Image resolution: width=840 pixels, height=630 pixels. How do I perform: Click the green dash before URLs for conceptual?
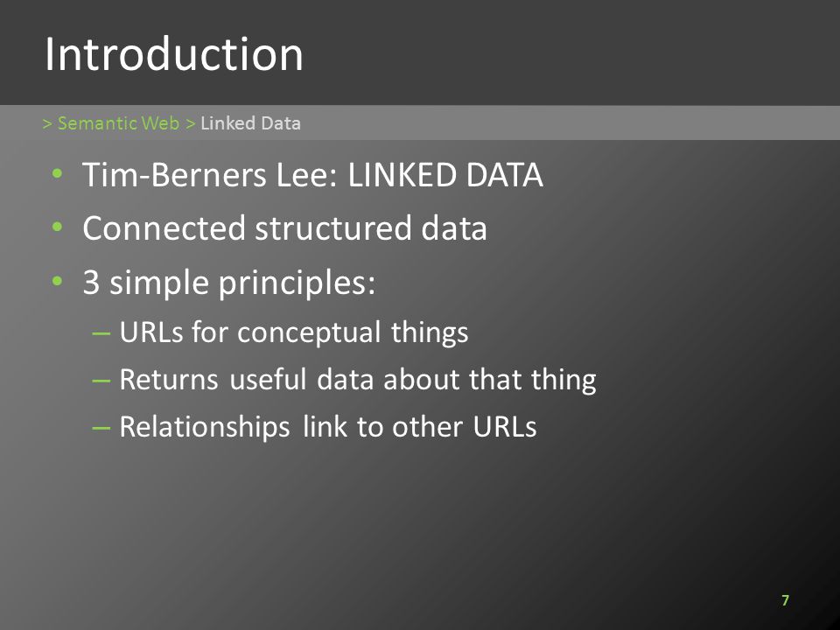tap(101, 333)
